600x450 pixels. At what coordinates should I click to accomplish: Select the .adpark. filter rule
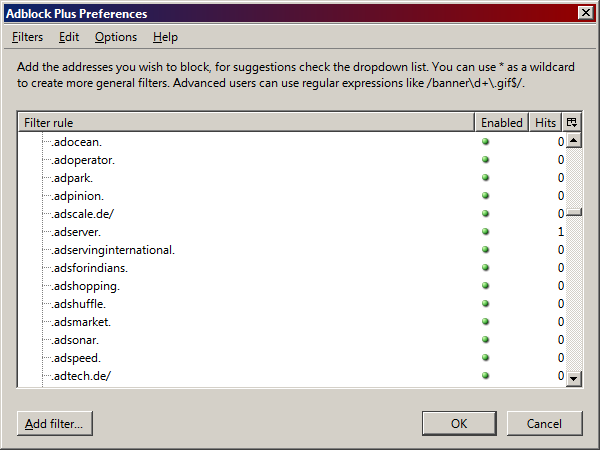point(72,178)
